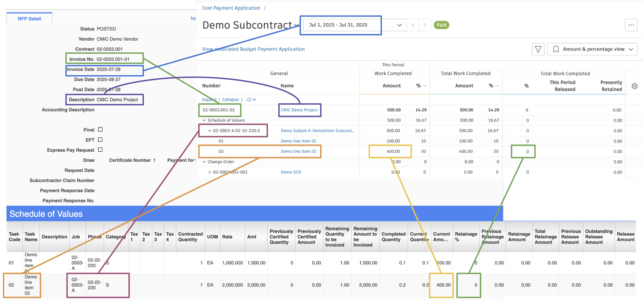
Task: Click the Status POSTED value
Action: coord(106,29)
